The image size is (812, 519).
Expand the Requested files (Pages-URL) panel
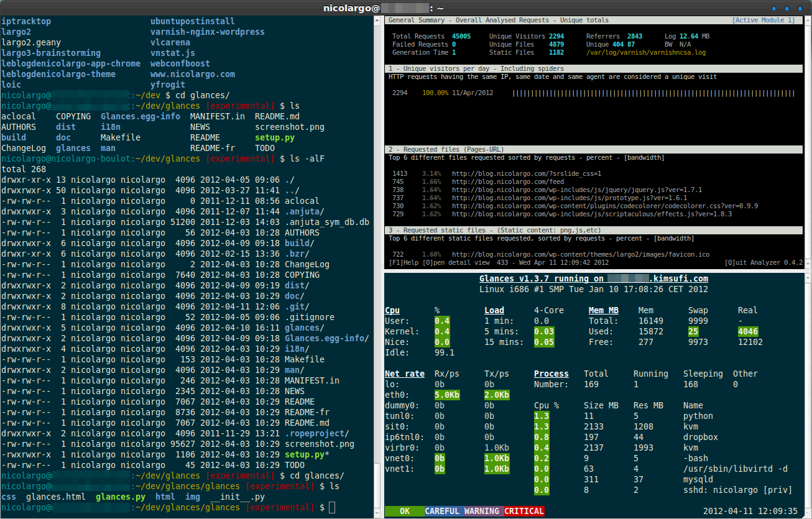[445, 149]
